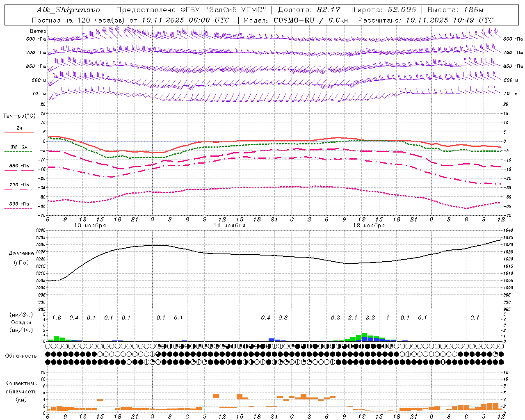Click the '(км)' unit under convective cloudiness
The height and width of the screenshot is (420, 525).
click(21, 399)
